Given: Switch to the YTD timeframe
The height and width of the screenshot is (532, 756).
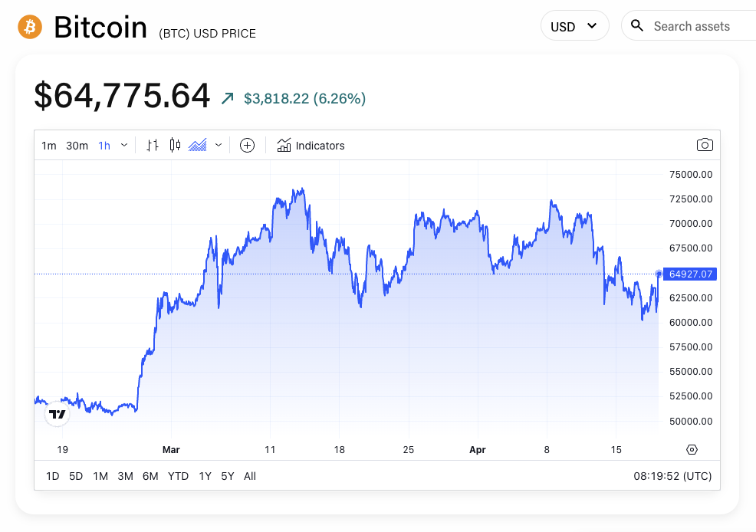Looking at the screenshot, I should pyautogui.click(x=178, y=476).
